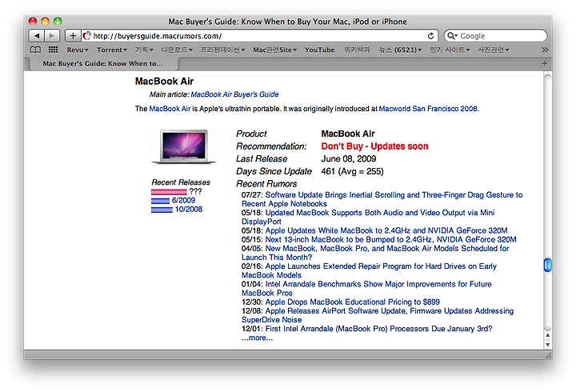This screenshot has height=392, width=576.
Task: Open the 6/2009 release link
Action: click(x=183, y=200)
